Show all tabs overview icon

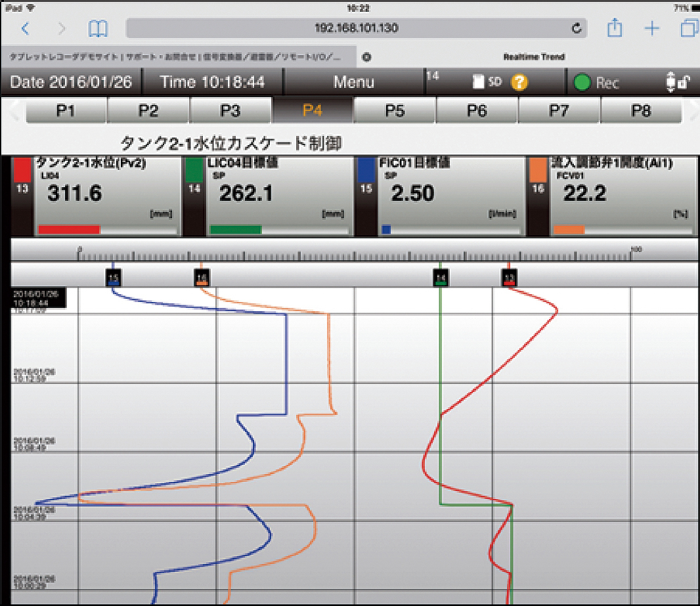click(689, 28)
